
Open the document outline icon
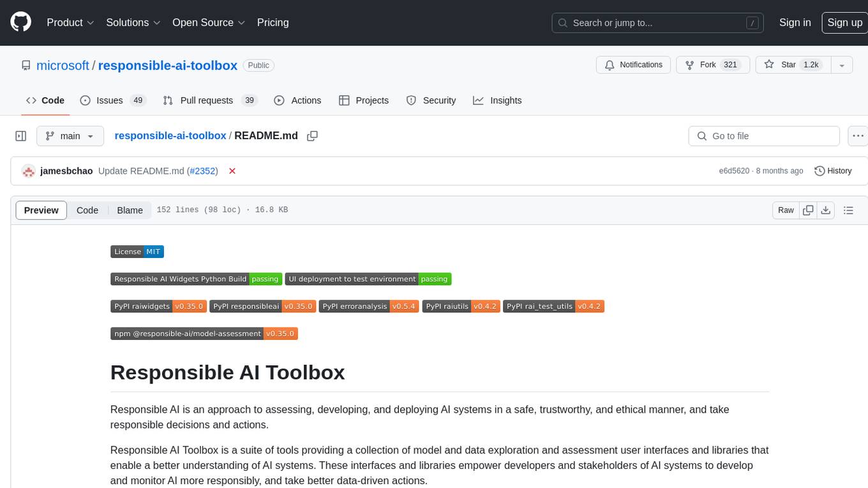point(849,210)
